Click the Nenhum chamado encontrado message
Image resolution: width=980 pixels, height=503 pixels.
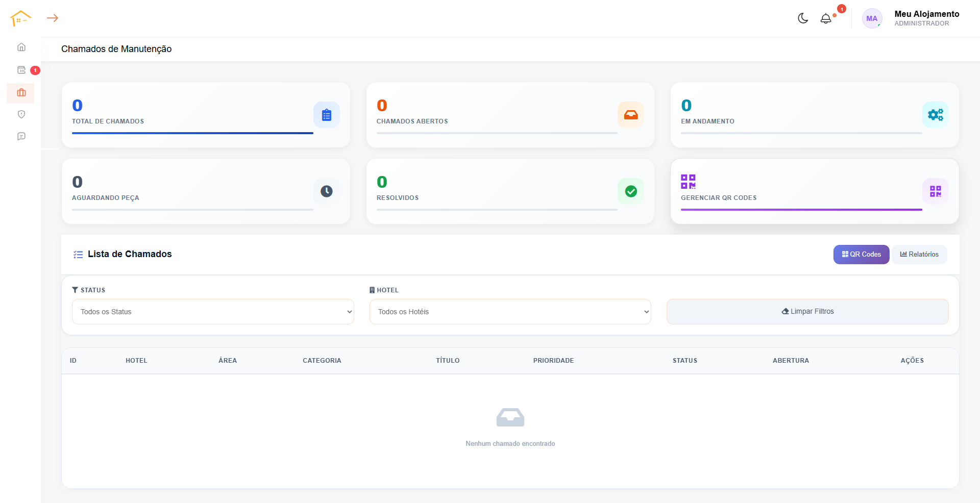pos(510,444)
